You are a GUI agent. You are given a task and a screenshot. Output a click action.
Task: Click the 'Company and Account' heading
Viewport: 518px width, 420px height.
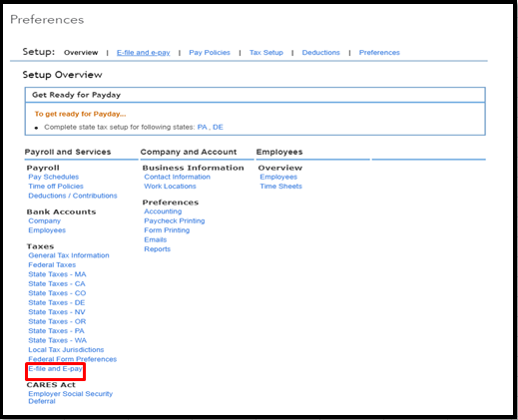tap(189, 152)
